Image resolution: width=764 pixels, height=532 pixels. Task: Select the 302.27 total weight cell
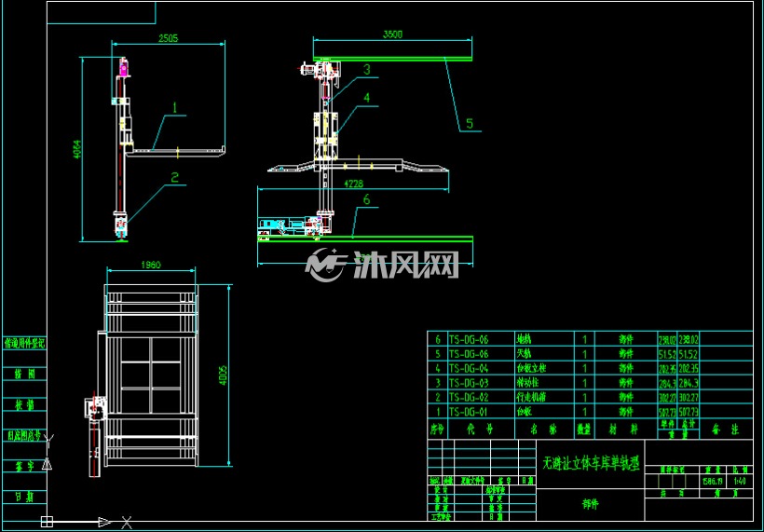(x=689, y=398)
